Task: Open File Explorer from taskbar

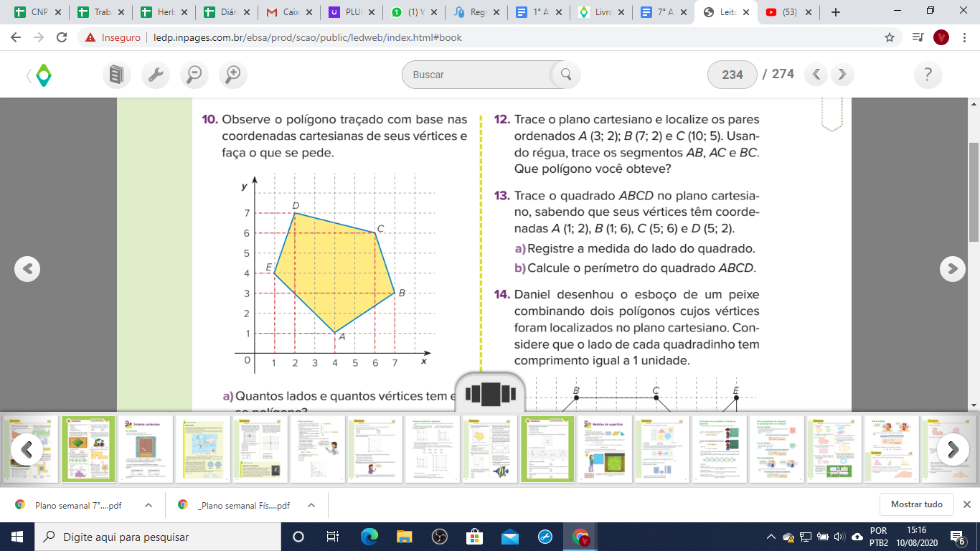Action: tap(404, 537)
